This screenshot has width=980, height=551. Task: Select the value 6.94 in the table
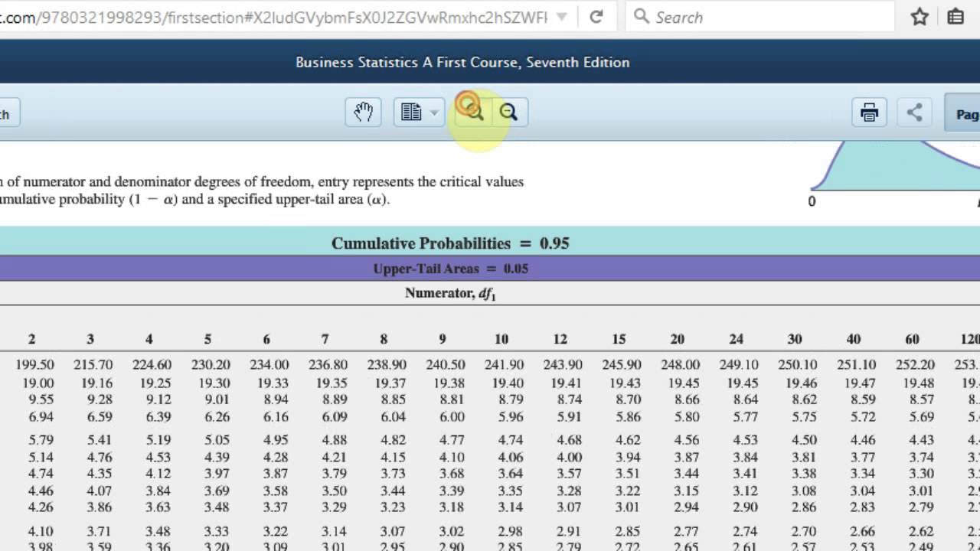41,417
